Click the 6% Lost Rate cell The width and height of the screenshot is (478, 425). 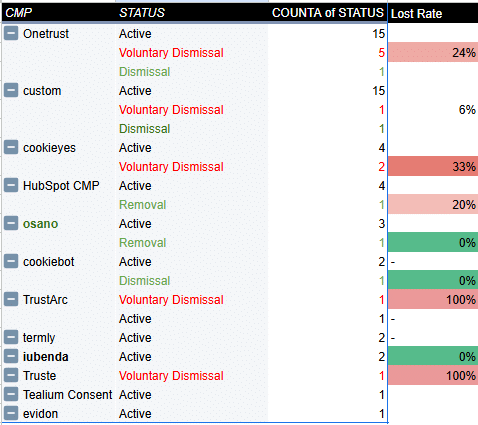pos(433,110)
